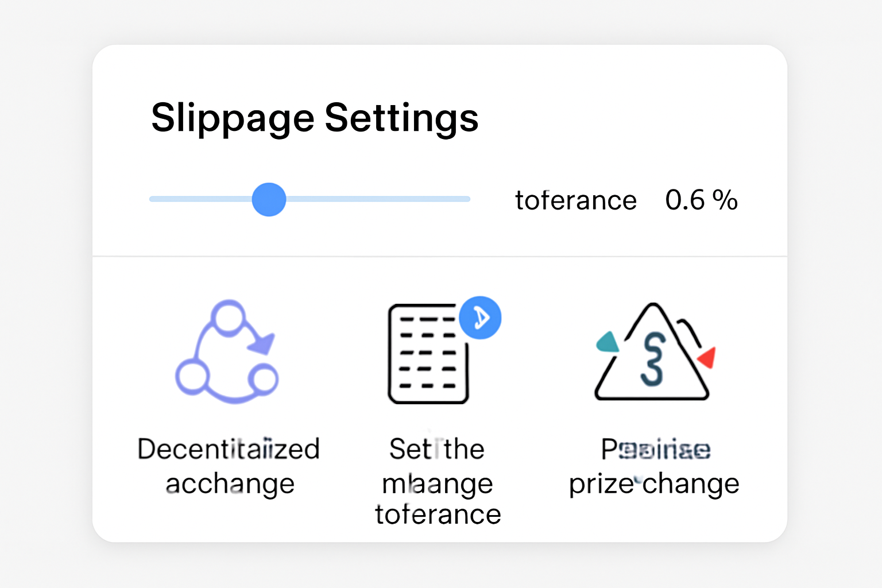Open the Slippage Settings options list
The image size is (882, 588).
[315, 118]
